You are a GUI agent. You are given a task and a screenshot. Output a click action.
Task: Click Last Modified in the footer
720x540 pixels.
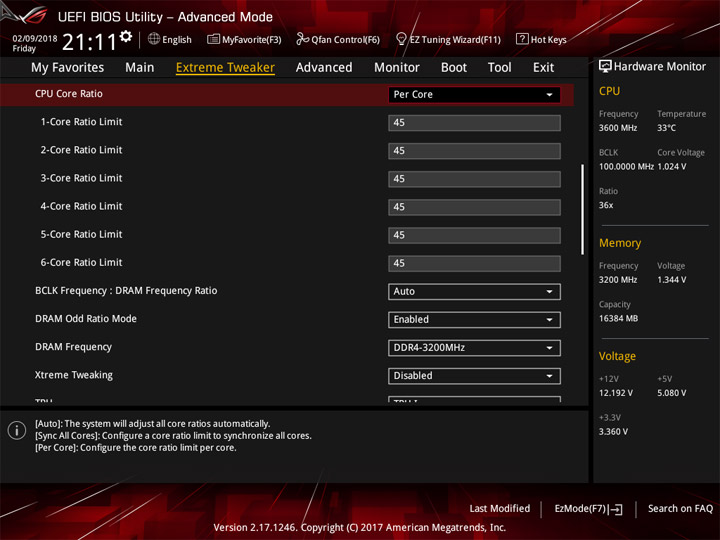pyautogui.click(x=500, y=509)
